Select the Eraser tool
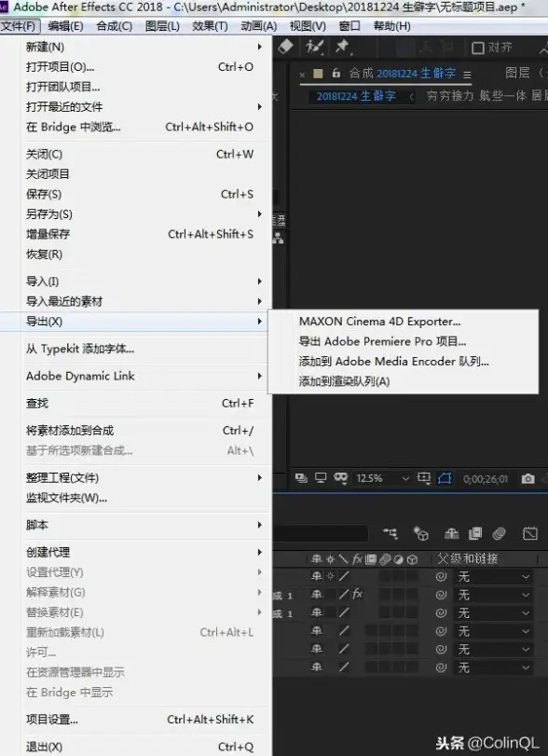The image size is (548, 756). (x=286, y=47)
